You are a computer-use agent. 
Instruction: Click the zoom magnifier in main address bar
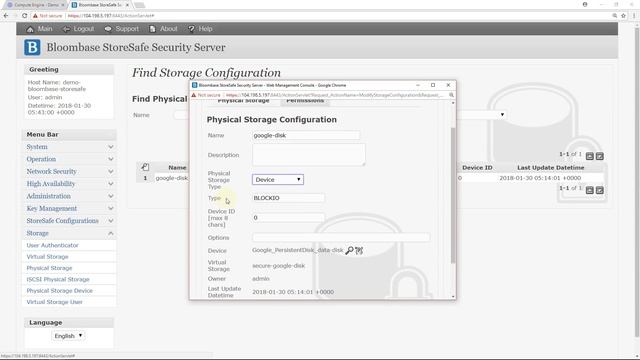615,16
